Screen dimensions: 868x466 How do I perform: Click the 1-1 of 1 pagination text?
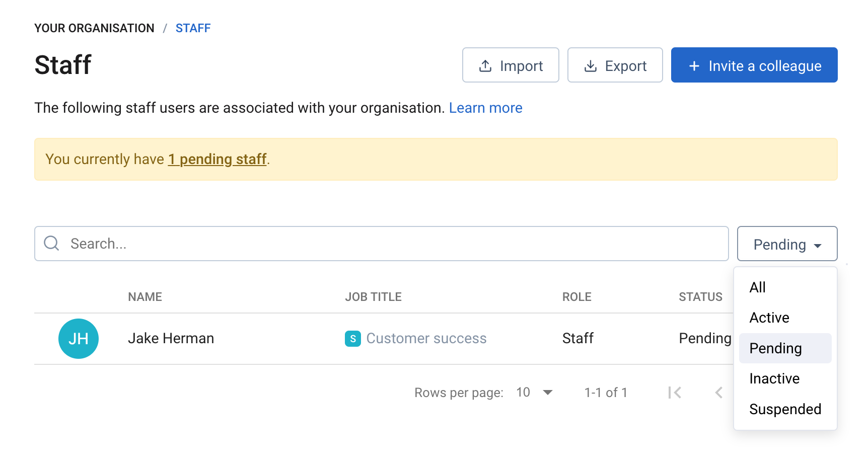pos(606,393)
